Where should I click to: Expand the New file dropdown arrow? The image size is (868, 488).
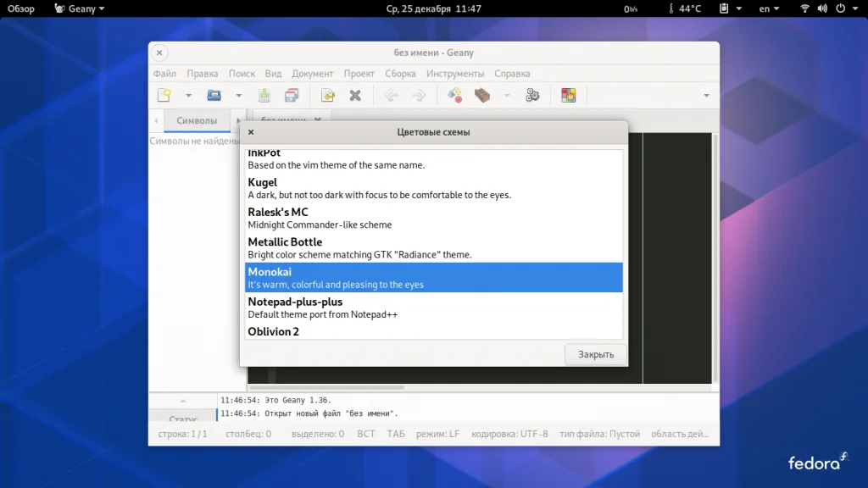pos(189,96)
